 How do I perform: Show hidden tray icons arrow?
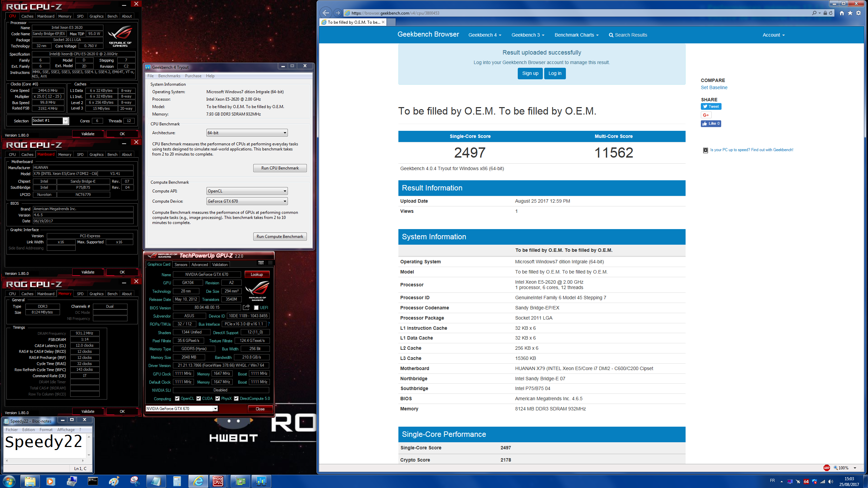(x=782, y=482)
